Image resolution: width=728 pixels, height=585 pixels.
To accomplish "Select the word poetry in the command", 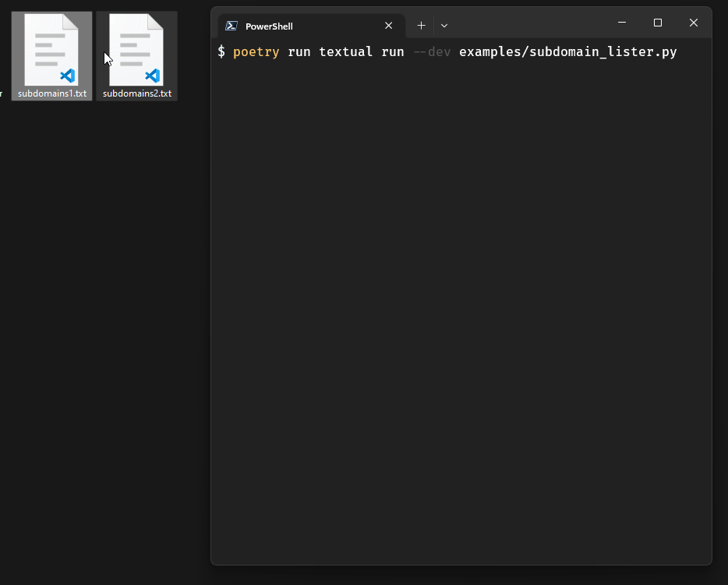I will tap(256, 51).
